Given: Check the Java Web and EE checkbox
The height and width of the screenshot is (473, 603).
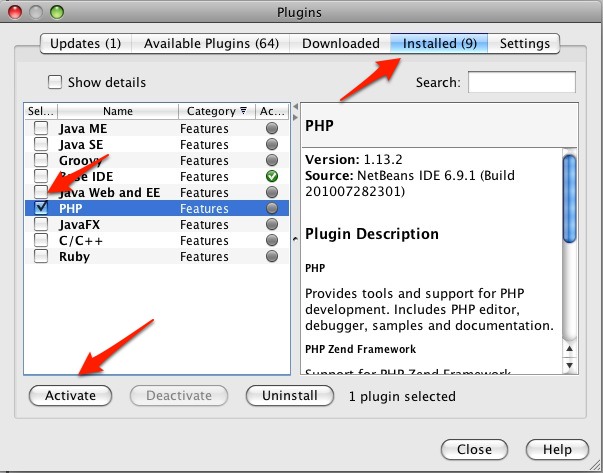Looking at the screenshot, I should pos(41,192).
